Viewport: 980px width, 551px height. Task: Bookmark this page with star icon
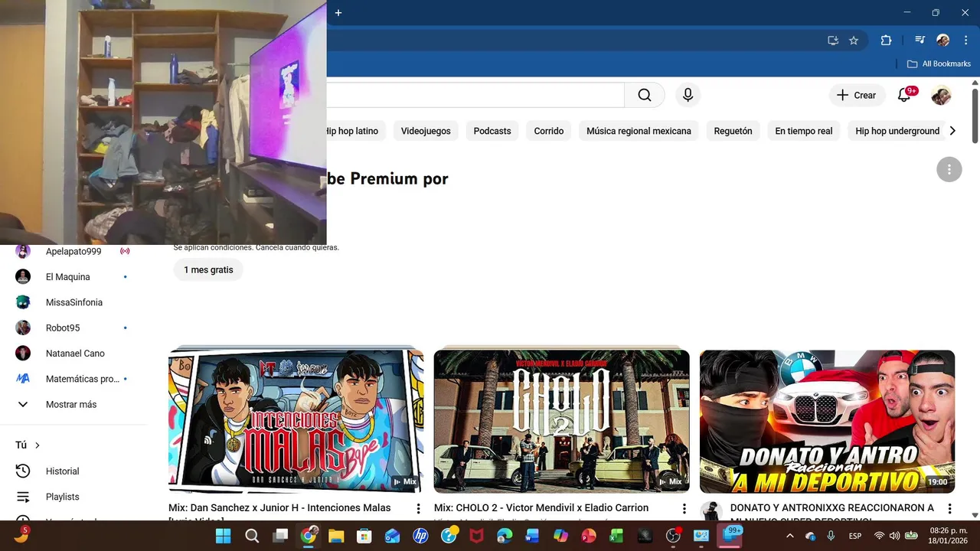(854, 41)
